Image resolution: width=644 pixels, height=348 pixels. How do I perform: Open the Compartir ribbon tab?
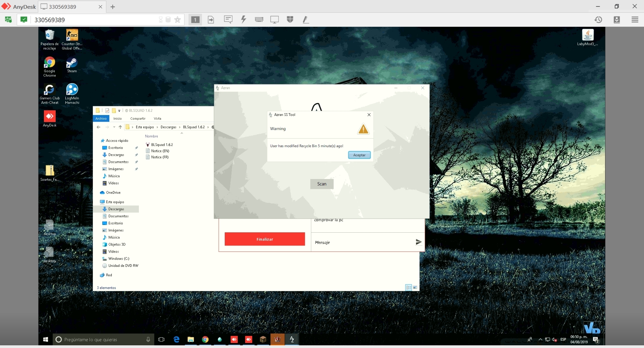pyautogui.click(x=138, y=119)
